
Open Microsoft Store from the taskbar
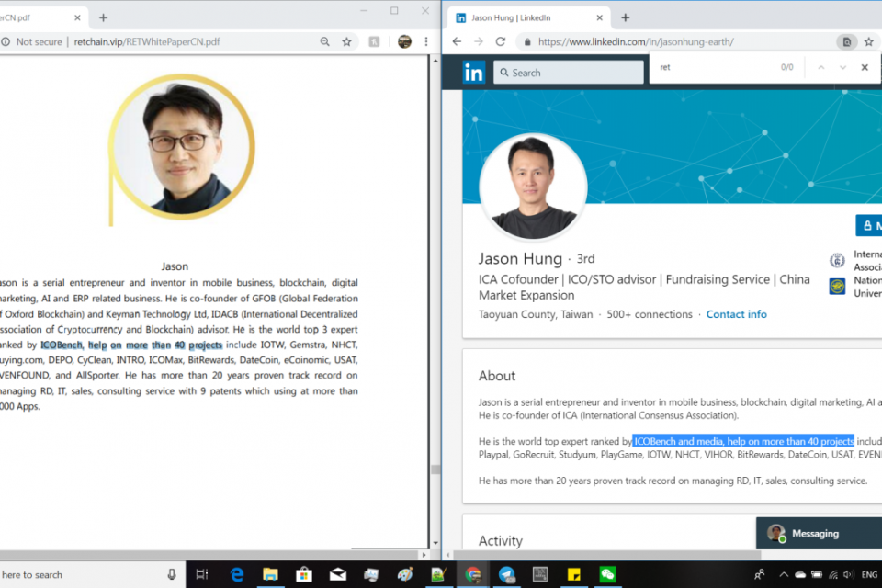click(x=304, y=574)
